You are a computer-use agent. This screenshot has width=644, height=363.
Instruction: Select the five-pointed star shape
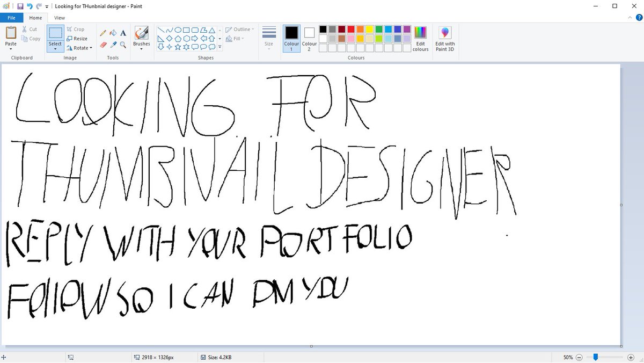(179, 46)
